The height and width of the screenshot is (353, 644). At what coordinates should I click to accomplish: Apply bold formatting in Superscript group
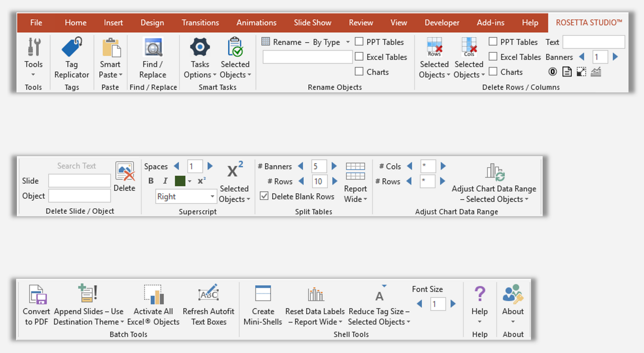point(151,181)
